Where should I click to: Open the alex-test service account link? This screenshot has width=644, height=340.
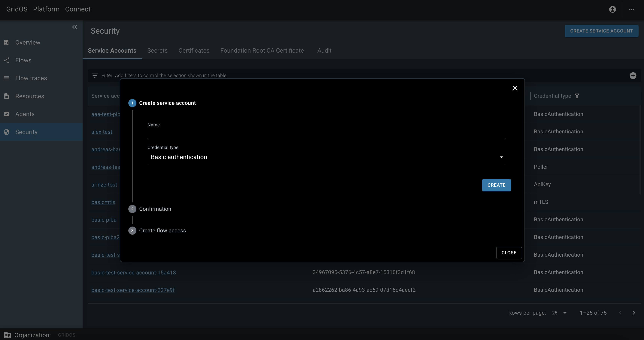coord(102,132)
